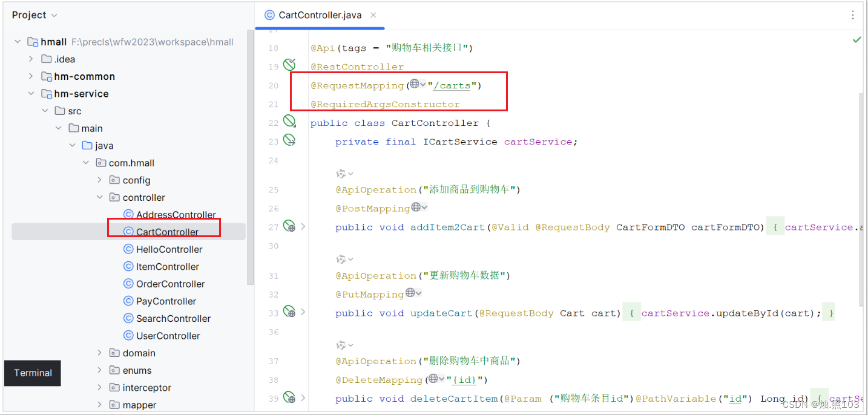This screenshot has height=415, width=868.
Task: Collapse the src folder
Action: tap(45, 111)
